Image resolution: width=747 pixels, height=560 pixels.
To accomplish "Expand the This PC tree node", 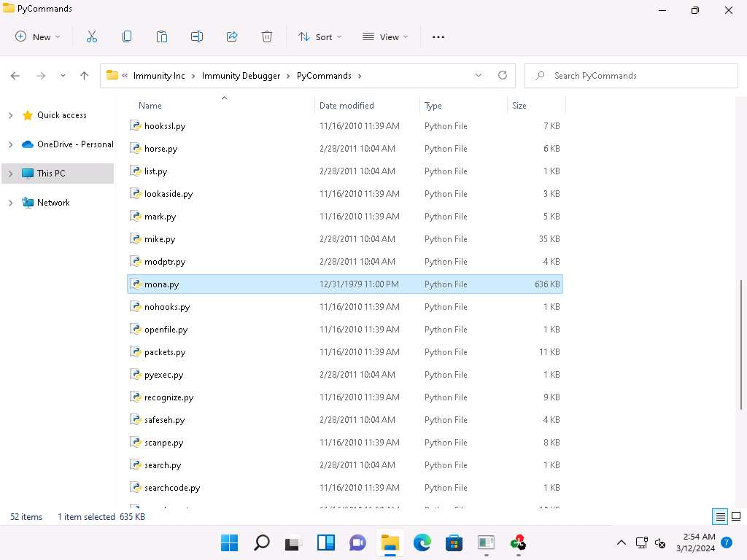I will pyautogui.click(x=10, y=174).
